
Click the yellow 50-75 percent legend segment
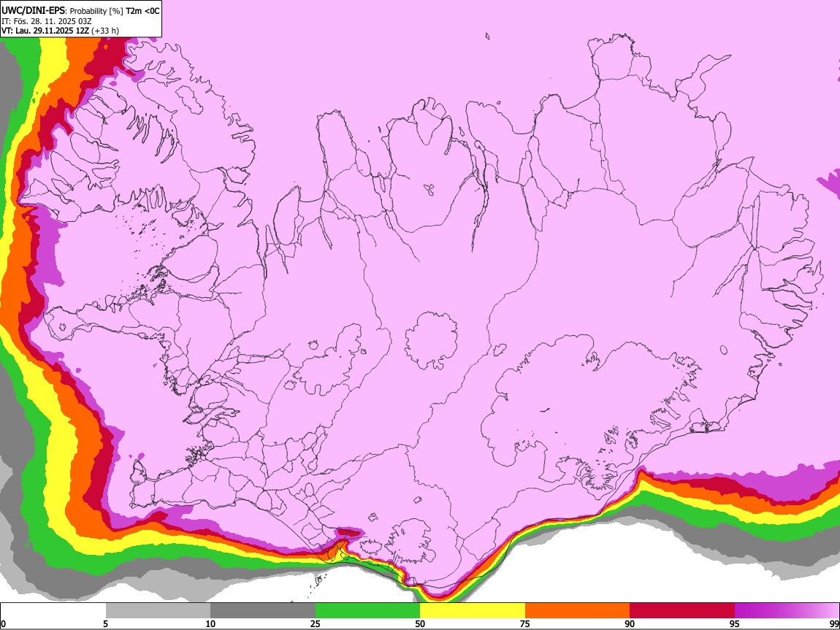pos(473,611)
